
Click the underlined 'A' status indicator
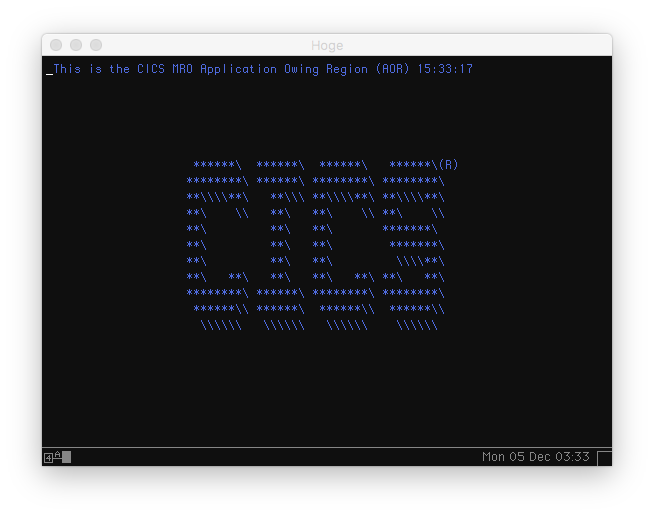point(58,456)
